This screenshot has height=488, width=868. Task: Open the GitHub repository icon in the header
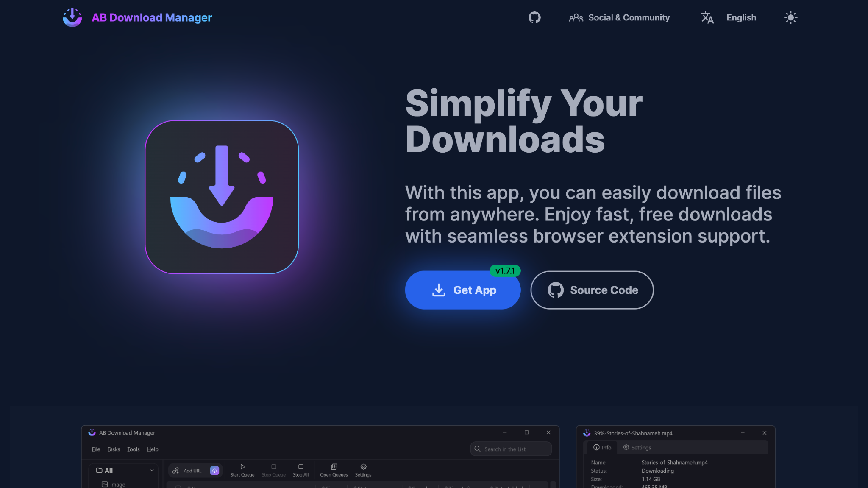(534, 17)
